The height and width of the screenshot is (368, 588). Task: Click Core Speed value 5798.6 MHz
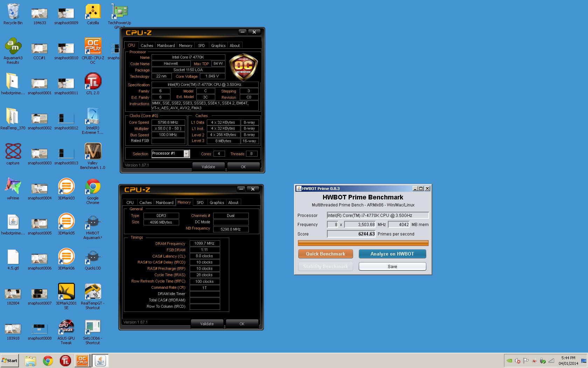click(x=168, y=122)
